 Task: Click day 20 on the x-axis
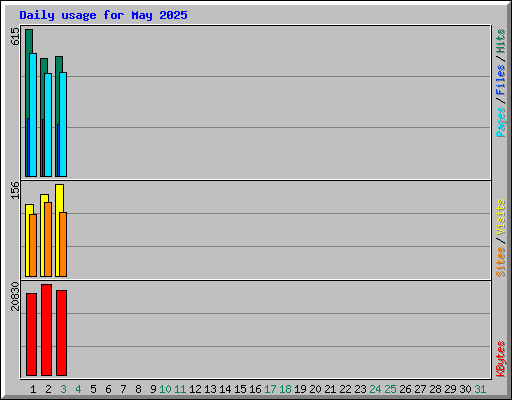click(315, 389)
